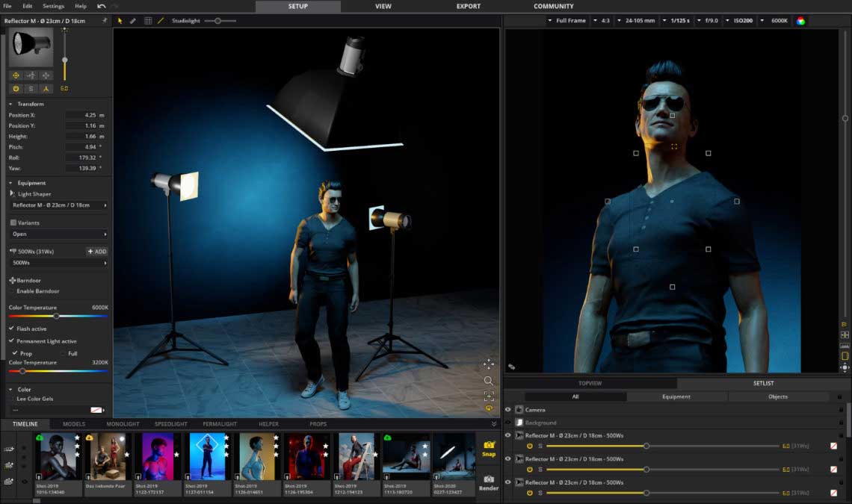This screenshot has width=852, height=504.
Task: Click the ADD button next to 500Ws
Action: click(x=96, y=252)
